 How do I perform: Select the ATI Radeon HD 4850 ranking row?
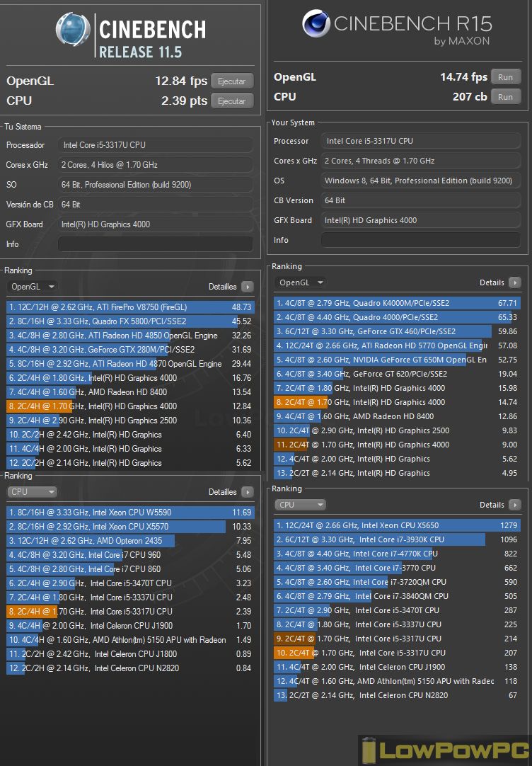point(130,336)
